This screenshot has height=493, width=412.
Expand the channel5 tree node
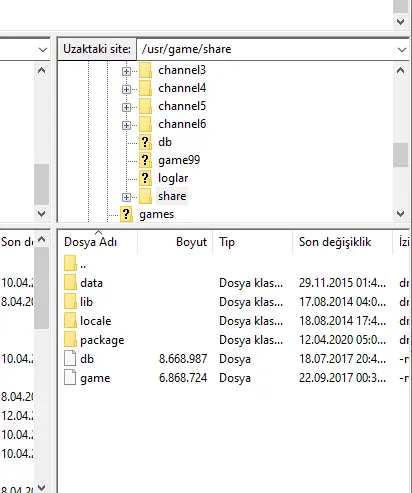126,107
